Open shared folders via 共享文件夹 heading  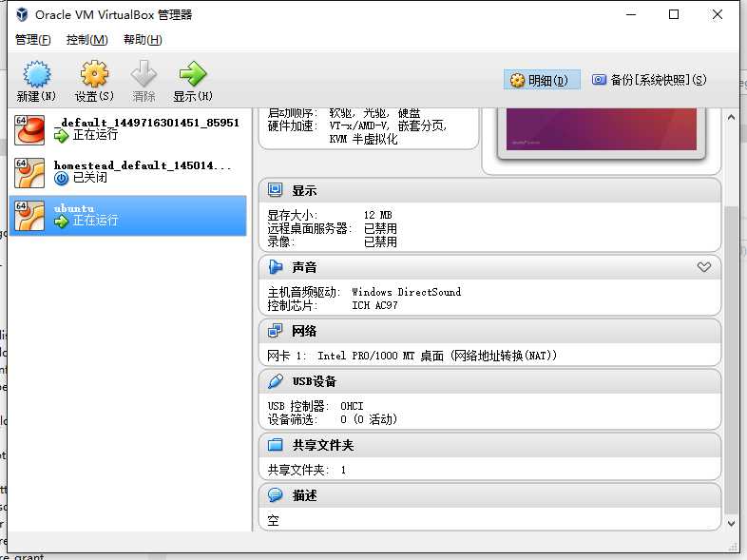pos(323,446)
